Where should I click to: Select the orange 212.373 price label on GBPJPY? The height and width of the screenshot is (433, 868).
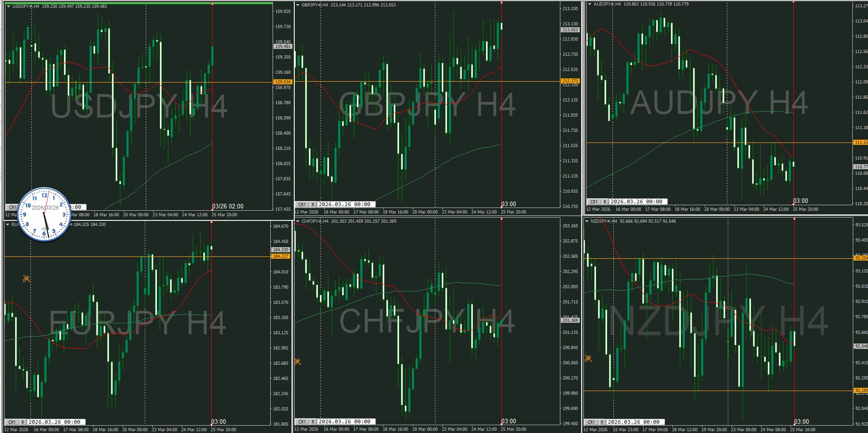[x=570, y=81]
